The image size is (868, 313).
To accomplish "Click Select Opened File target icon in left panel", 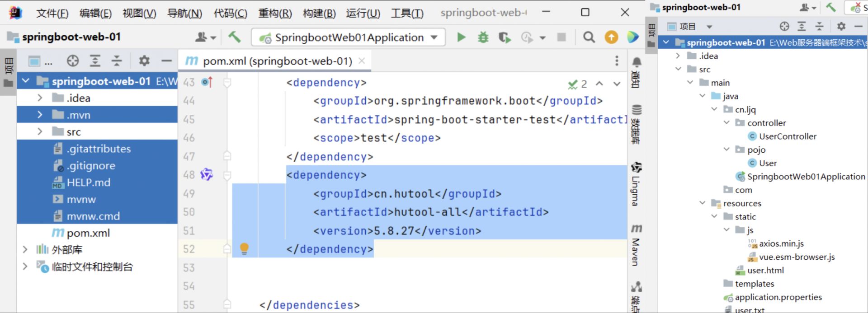I will pos(73,61).
